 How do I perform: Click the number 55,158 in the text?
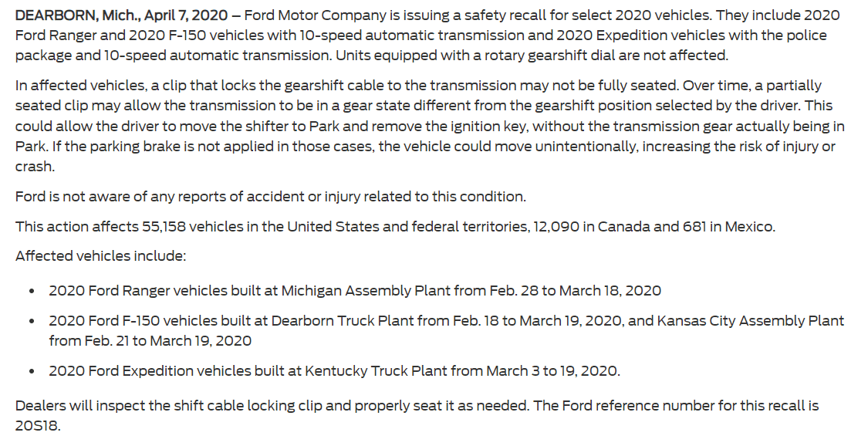tap(163, 226)
